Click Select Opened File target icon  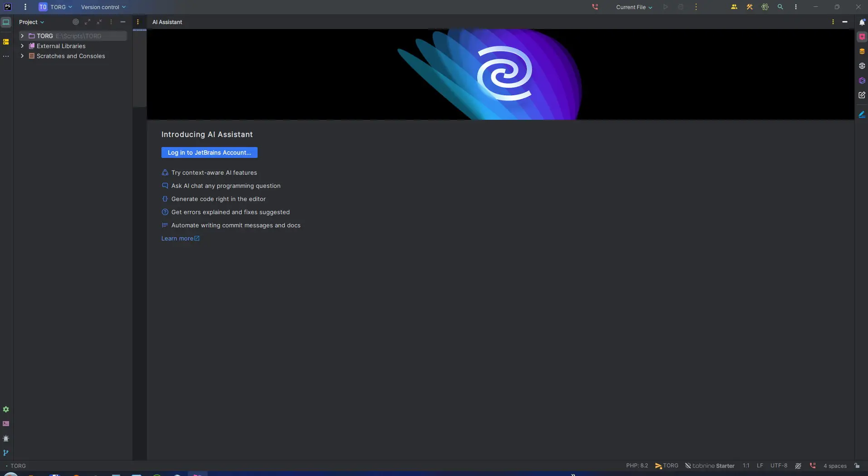76,22
